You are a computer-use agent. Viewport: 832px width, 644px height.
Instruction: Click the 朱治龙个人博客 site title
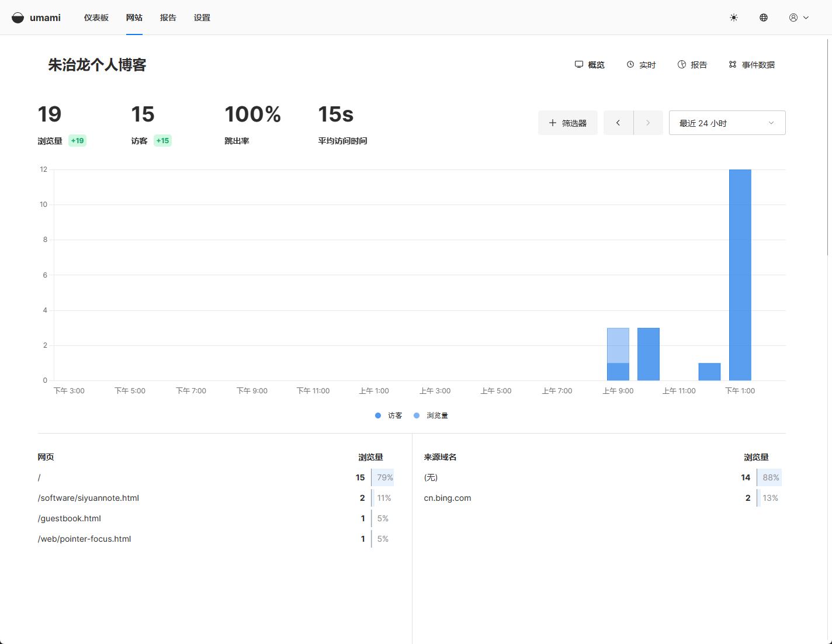(x=97, y=65)
